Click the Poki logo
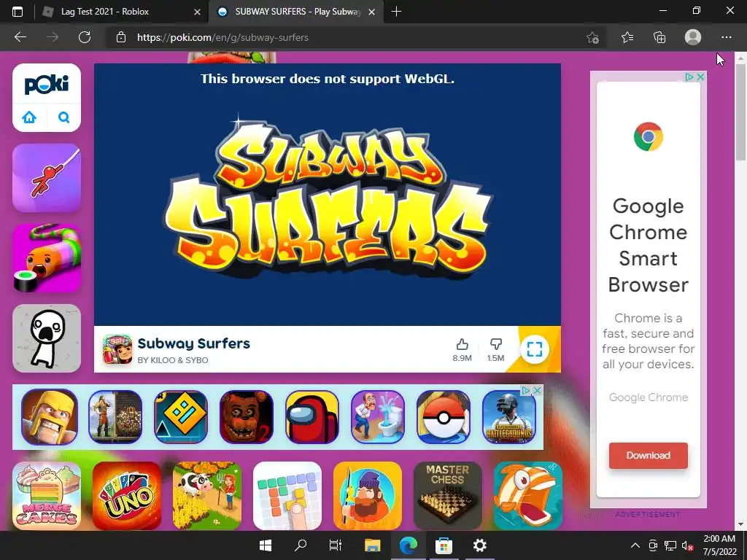This screenshot has height=560, width=747. 46,85
